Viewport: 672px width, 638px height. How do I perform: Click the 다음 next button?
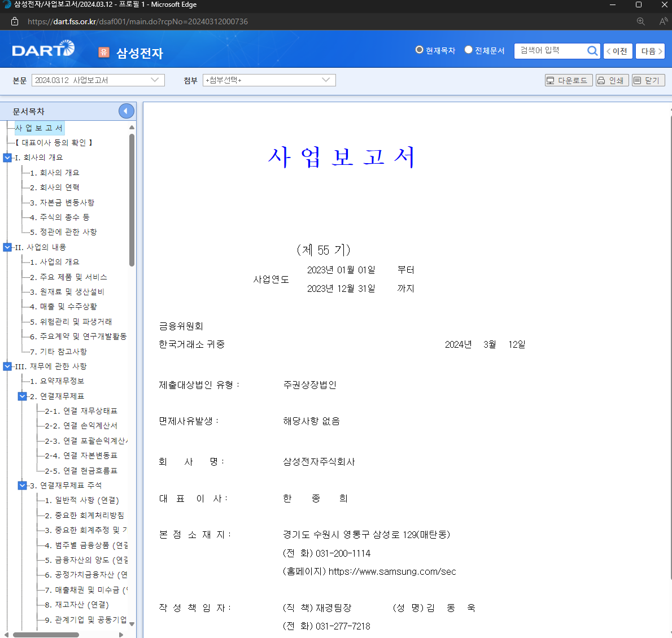click(650, 51)
